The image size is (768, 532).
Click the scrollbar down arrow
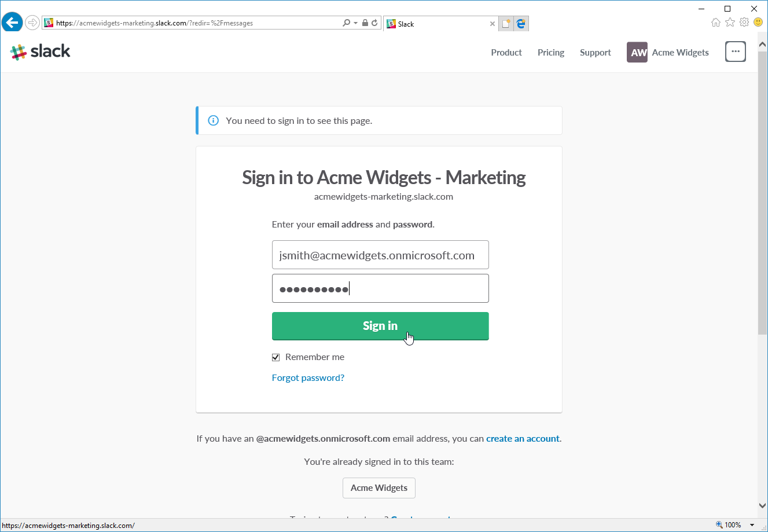tap(762, 505)
